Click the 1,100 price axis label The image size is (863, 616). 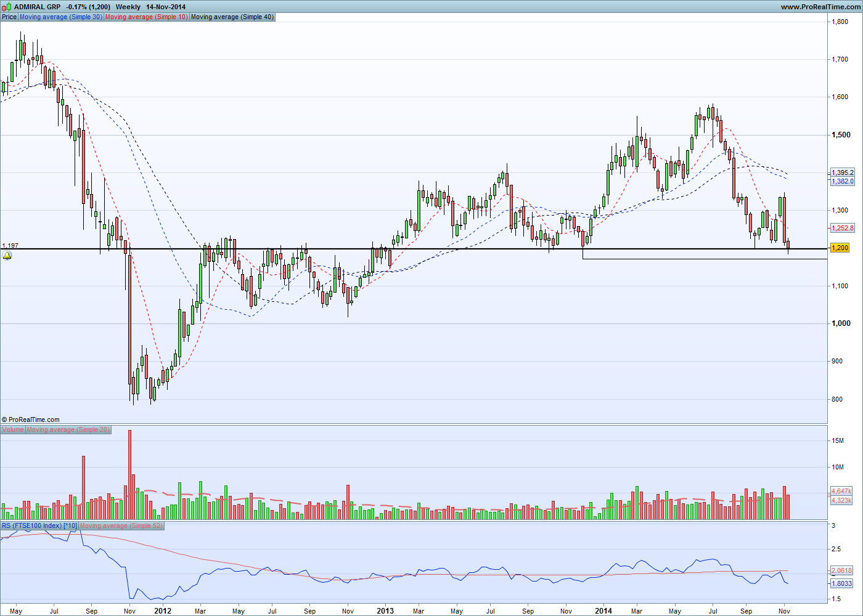click(x=840, y=286)
